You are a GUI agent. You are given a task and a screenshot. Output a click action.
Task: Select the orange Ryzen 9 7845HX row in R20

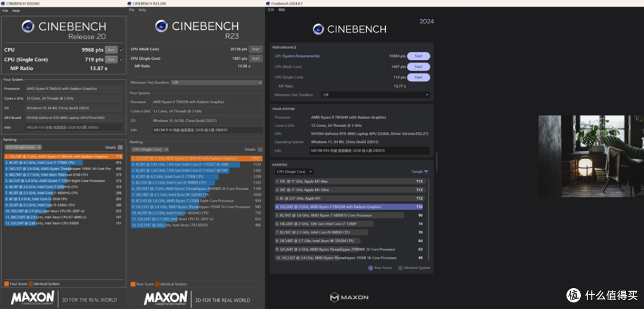(64, 156)
